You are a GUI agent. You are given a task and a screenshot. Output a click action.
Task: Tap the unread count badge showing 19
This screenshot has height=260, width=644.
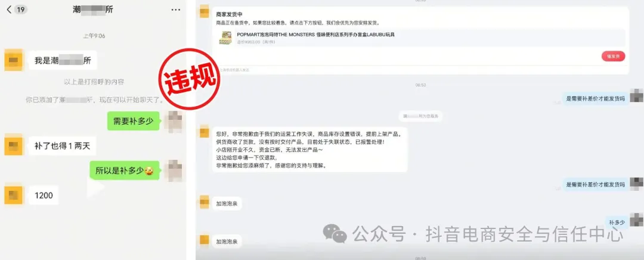tap(21, 10)
